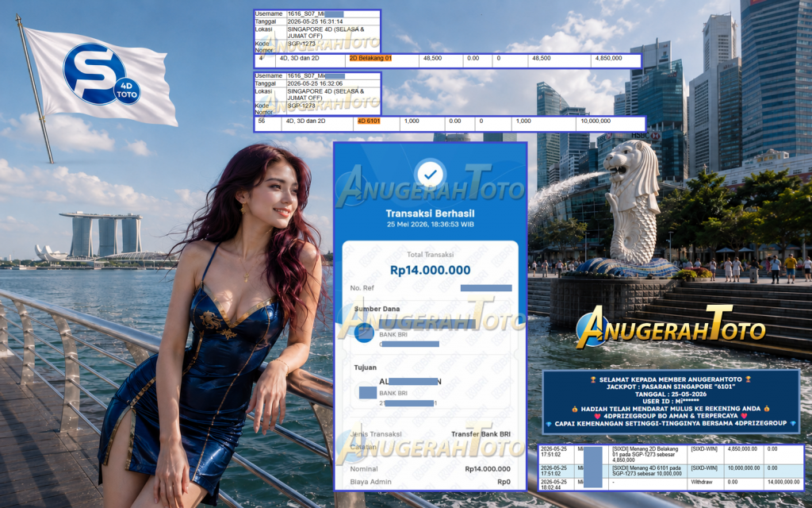Image resolution: width=812 pixels, height=508 pixels.
Task: Click the "Sumber Dana" heading
Action: 377,309
